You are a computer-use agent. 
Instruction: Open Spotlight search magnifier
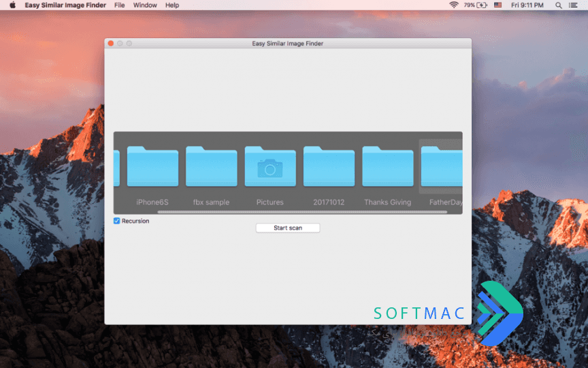point(558,5)
